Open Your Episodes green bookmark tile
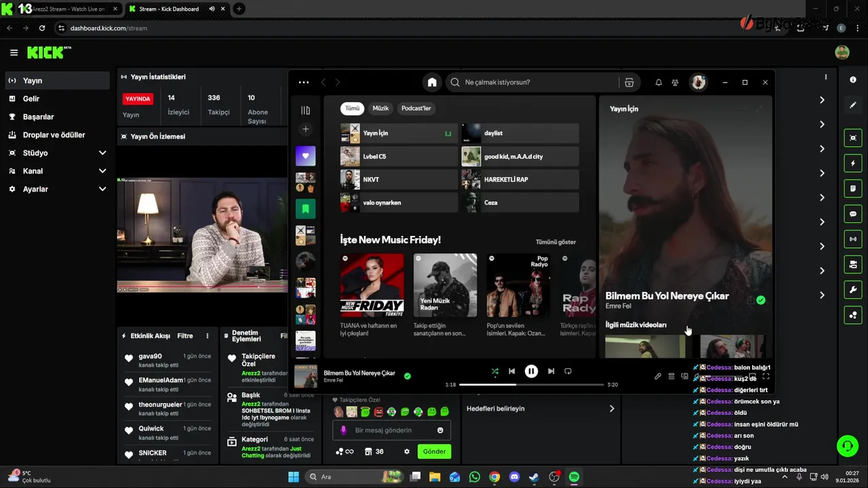Image resolution: width=868 pixels, height=488 pixels. pyautogui.click(x=305, y=209)
